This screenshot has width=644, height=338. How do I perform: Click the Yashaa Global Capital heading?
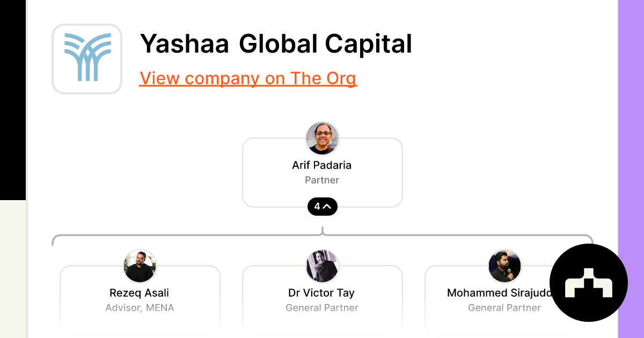click(275, 44)
